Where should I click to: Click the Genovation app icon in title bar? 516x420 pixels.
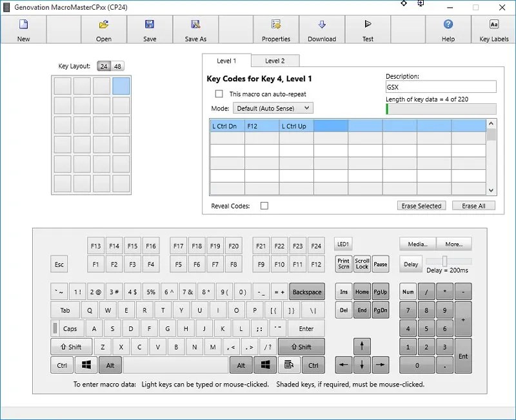pyautogui.click(x=6, y=7)
